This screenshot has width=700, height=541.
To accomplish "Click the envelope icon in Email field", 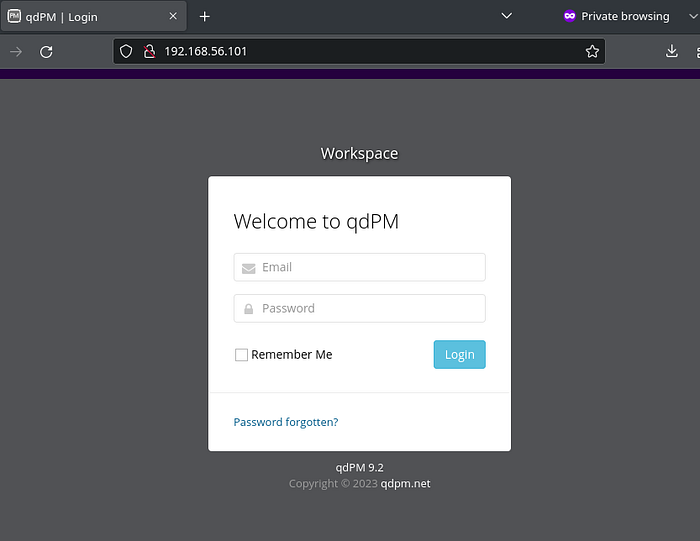I will pos(248,268).
